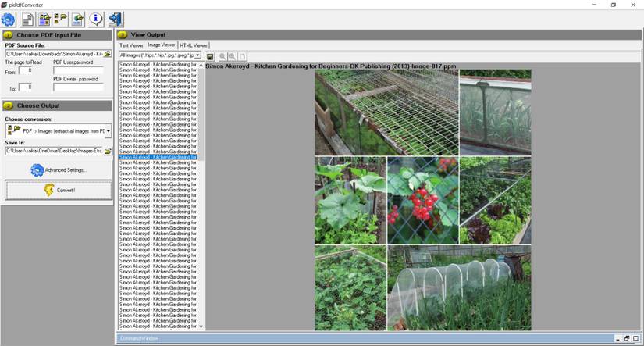Maximize the Command Window panel

(x=635, y=338)
